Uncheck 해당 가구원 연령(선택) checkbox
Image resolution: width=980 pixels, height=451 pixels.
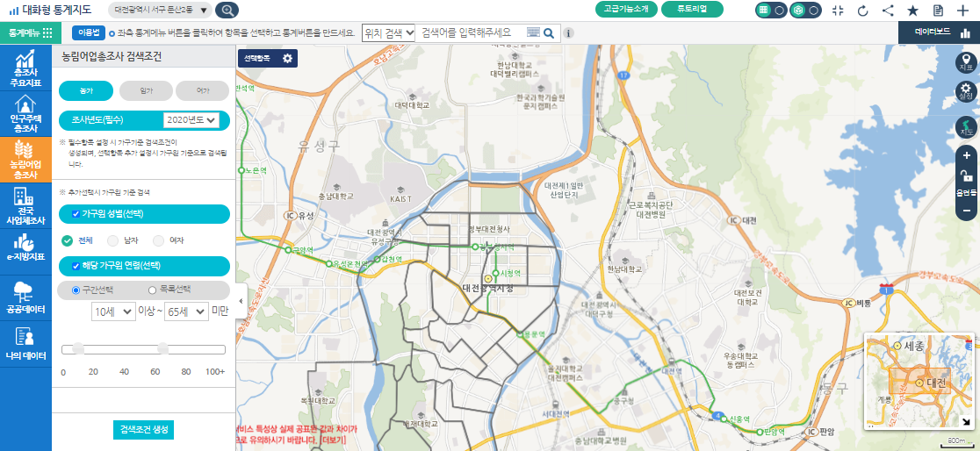click(76, 265)
